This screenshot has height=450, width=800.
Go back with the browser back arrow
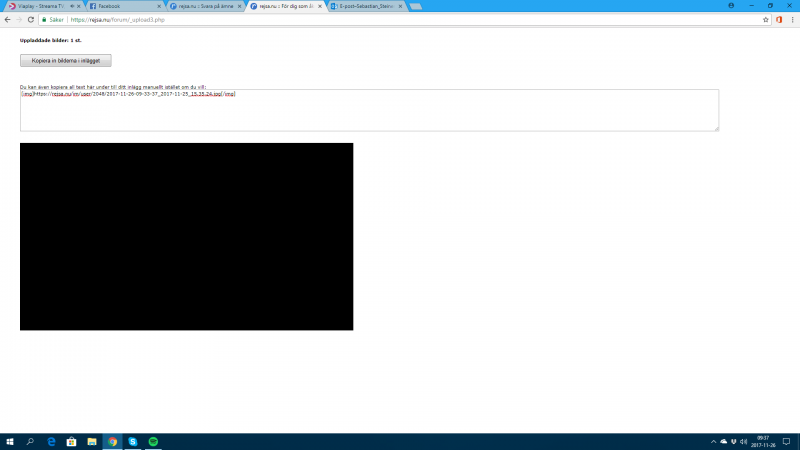[7, 20]
